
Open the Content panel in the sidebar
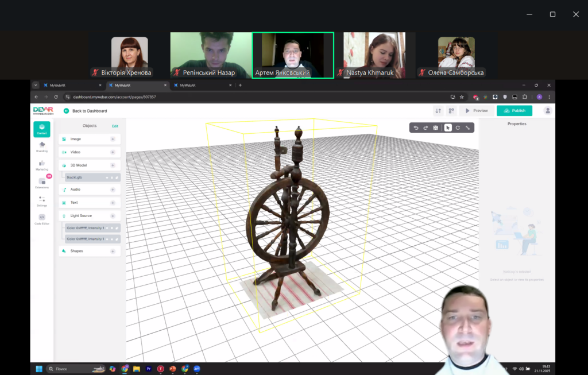coord(41,129)
